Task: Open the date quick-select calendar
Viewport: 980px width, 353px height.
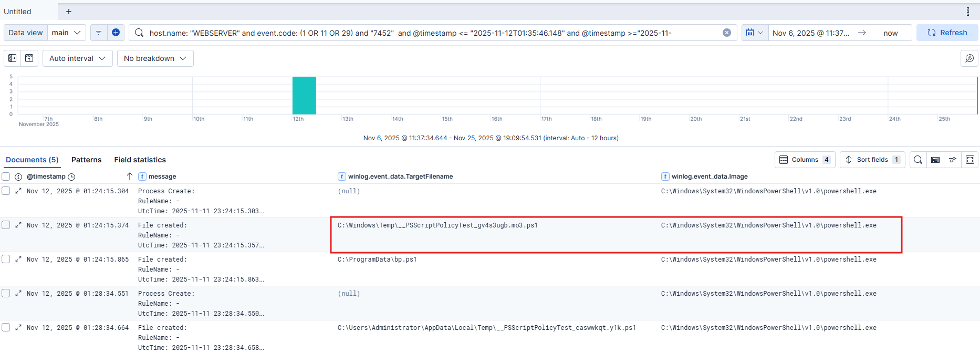Action: (x=754, y=33)
